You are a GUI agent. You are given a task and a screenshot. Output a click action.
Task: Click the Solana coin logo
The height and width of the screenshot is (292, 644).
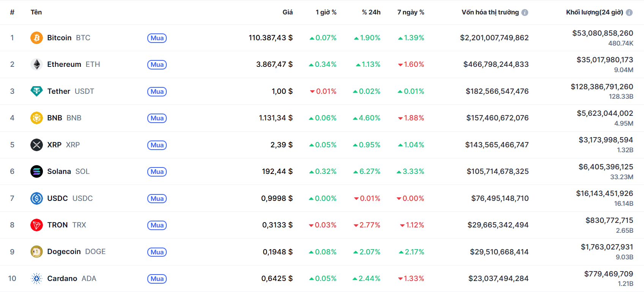pyautogui.click(x=36, y=172)
